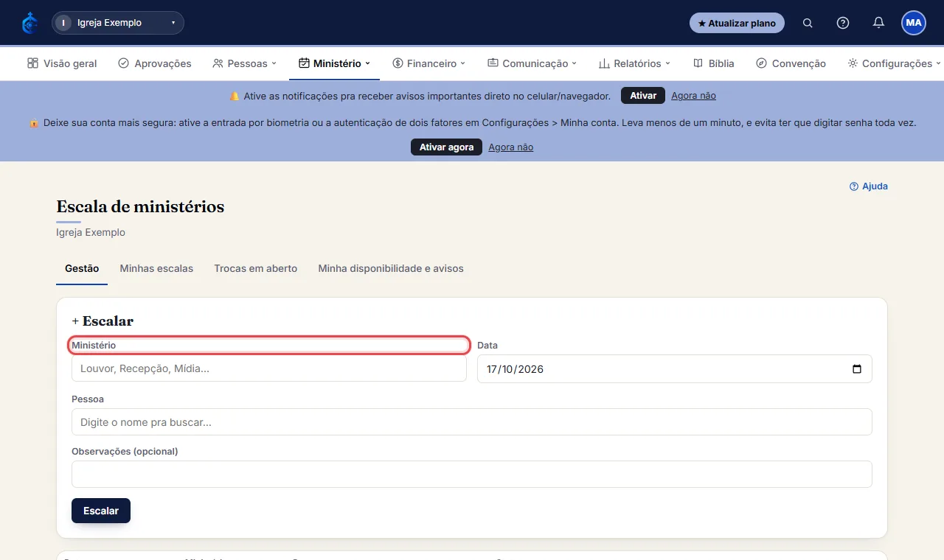Click the app logo in header
The width and height of the screenshot is (944, 560).
tap(30, 23)
